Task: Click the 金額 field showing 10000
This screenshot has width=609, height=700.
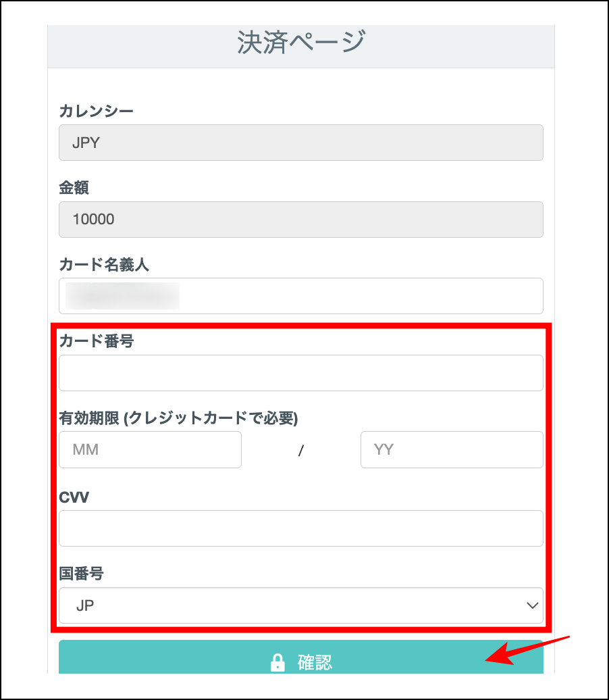Action: coord(300,219)
